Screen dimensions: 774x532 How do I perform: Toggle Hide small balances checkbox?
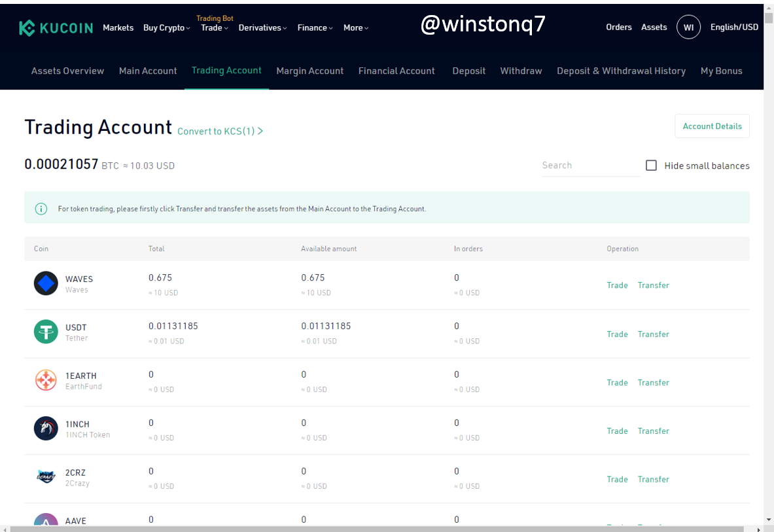(651, 166)
